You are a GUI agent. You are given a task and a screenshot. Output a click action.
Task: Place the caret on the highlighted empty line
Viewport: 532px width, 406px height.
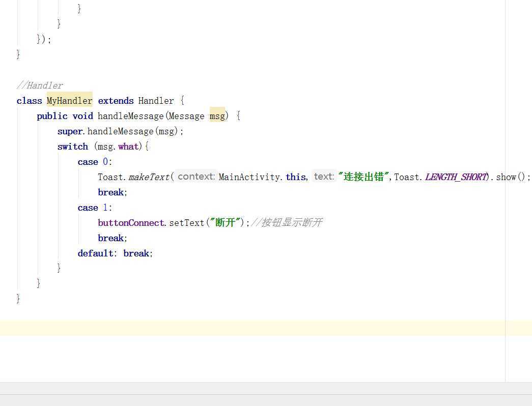266,328
